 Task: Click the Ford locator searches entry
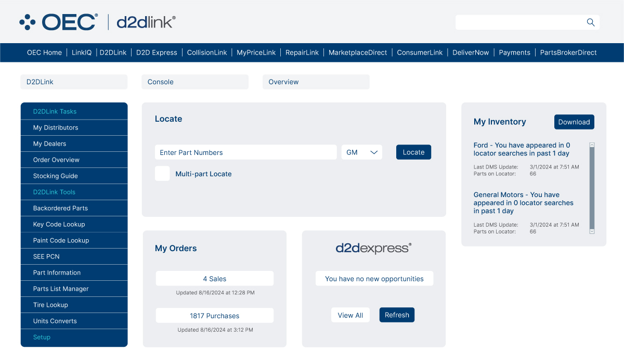522,149
